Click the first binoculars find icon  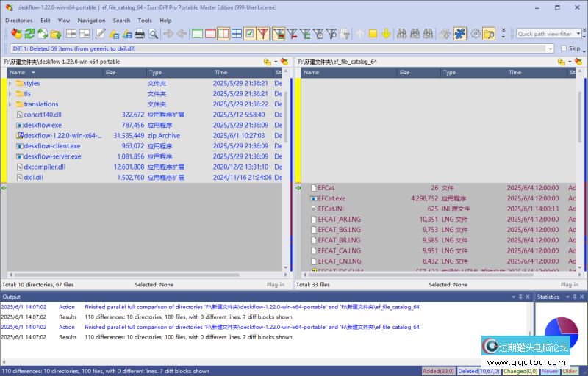[x=401, y=34]
